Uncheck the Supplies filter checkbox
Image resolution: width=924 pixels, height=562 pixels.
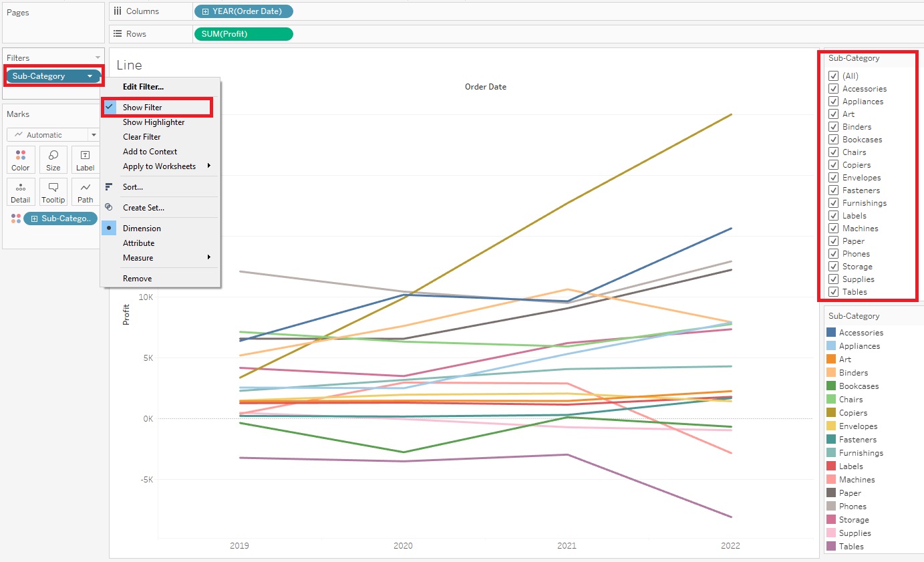(833, 279)
